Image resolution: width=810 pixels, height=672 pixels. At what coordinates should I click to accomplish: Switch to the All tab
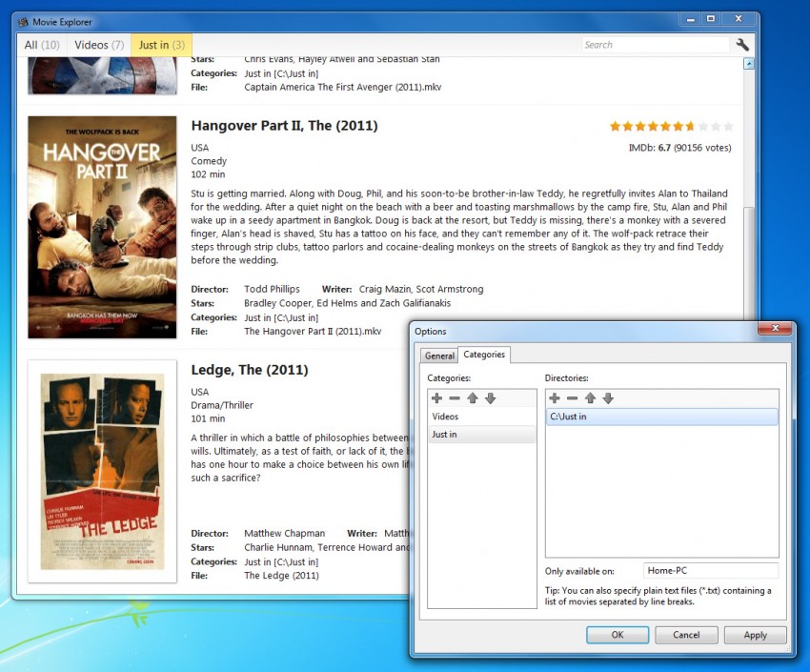42,45
